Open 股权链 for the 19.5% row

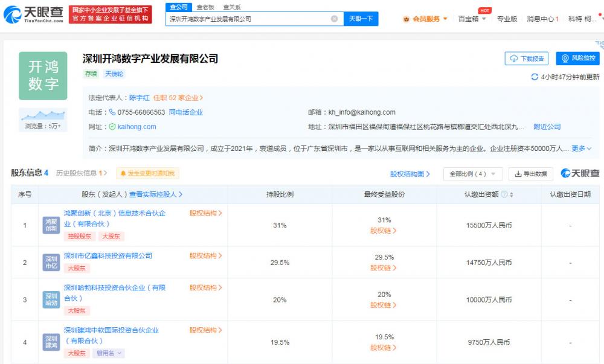(384, 348)
